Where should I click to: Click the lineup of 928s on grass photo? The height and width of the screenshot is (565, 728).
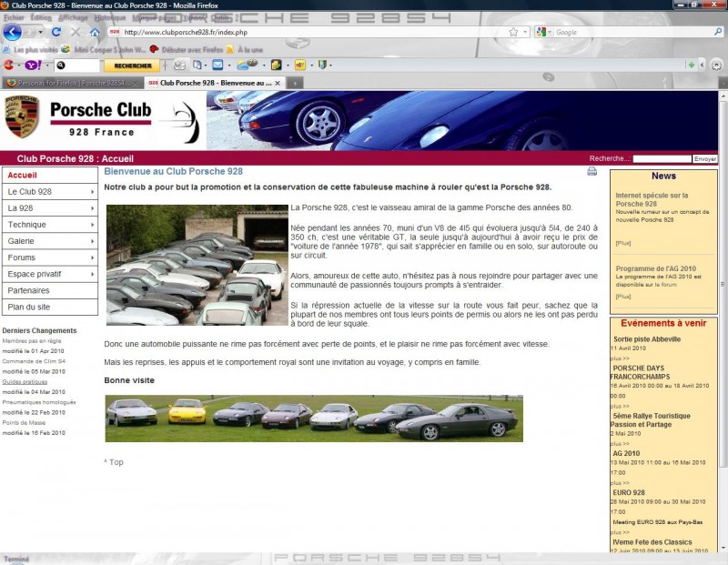tap(314, 419)
